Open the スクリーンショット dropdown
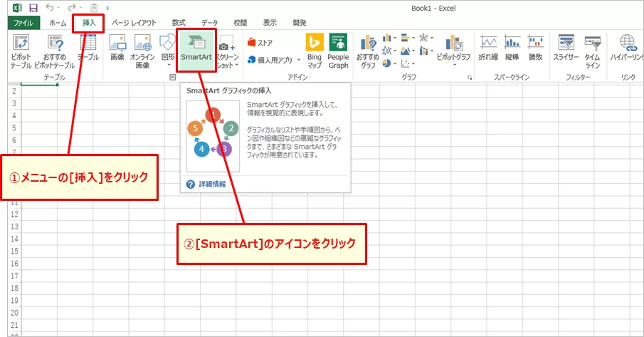Viewport: 644px width, 337px height. click(227, 52)
